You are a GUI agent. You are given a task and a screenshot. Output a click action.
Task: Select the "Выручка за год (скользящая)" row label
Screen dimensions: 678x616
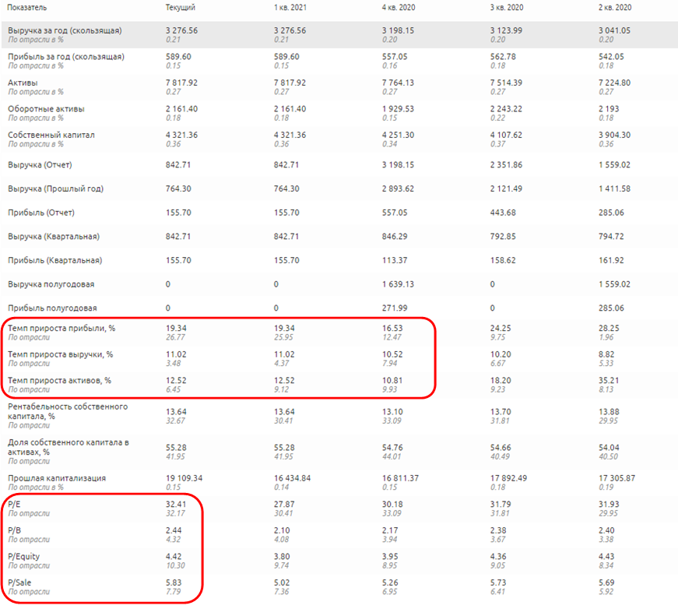(65, 30)
